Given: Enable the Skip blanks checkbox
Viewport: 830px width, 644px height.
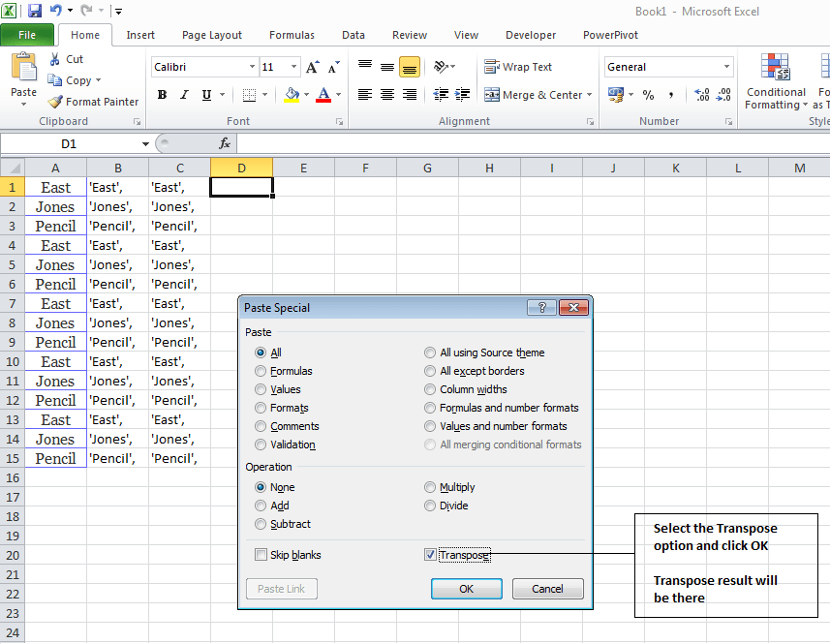Looking at the screenshot, I should coord(261,555).
